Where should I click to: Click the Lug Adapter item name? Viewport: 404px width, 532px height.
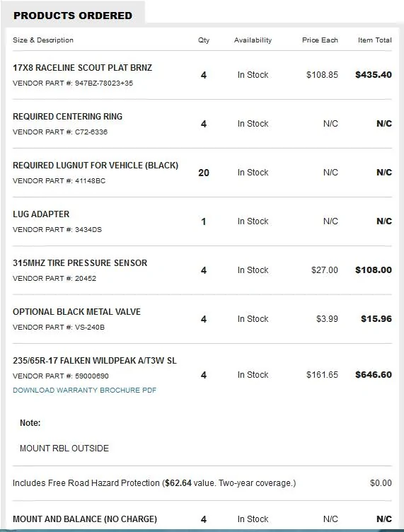tap(41, 214)
